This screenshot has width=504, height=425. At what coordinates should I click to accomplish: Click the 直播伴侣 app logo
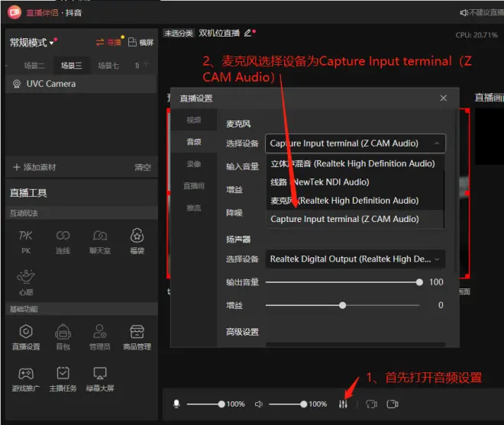pos(15,12)
